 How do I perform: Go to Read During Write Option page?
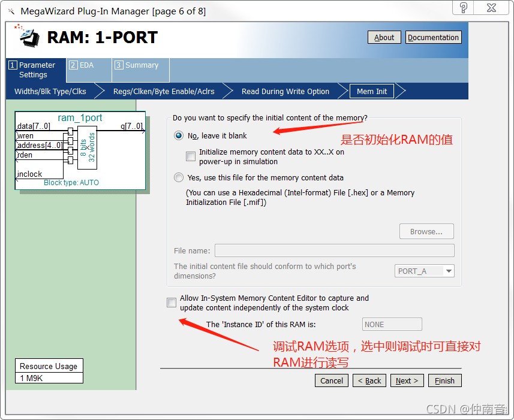[x=285, y=91]
